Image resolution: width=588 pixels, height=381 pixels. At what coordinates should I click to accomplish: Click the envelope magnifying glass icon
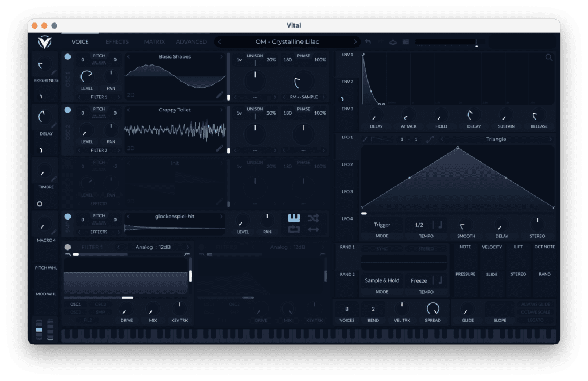pos(549,57)
